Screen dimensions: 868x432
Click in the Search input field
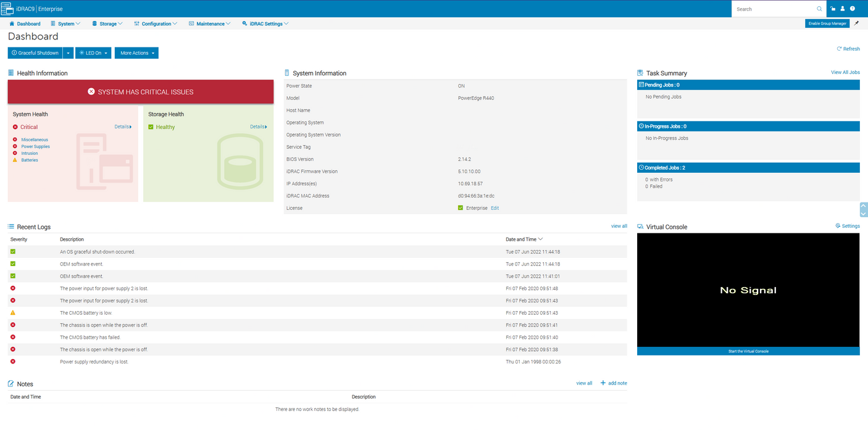774,9
